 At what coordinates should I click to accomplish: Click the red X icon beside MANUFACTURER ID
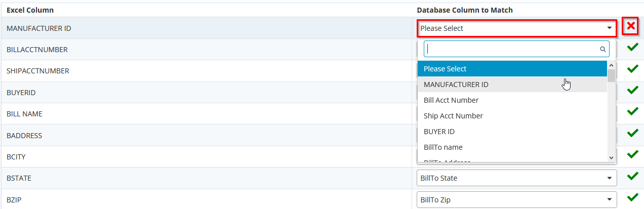tap(630, 26)
